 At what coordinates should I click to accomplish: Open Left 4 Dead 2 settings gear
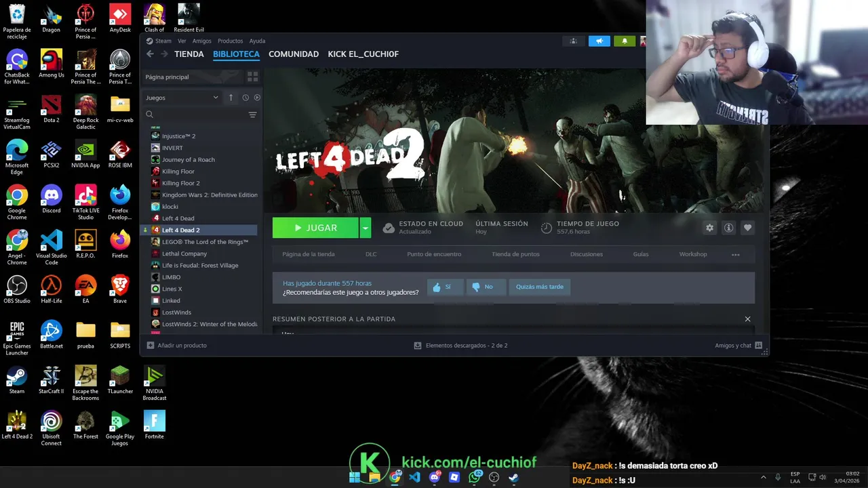pyautogui.click(x=709, y=228)
